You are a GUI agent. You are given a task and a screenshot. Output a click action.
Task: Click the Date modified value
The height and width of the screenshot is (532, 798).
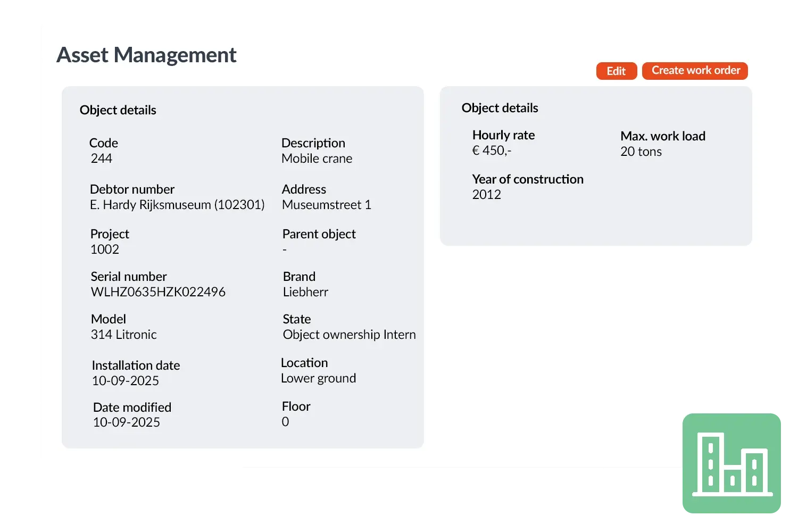click(127, 422)
